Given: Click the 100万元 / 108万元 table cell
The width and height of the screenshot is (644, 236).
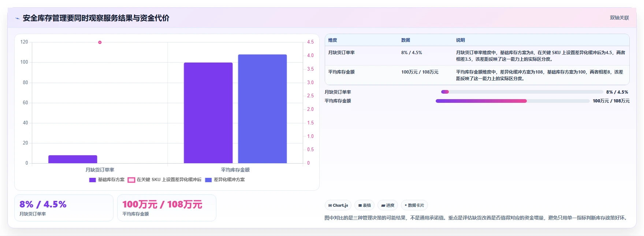Looking at the screenshot, I should click(x=420, y=72).
